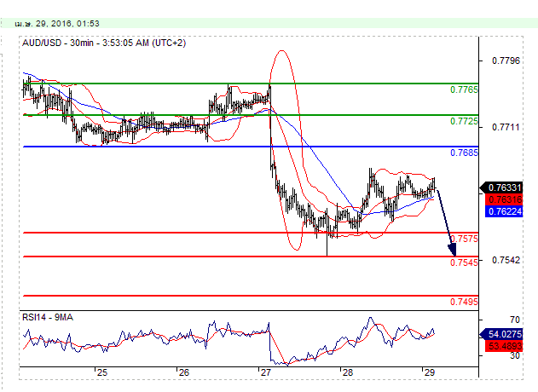Screen dimensions: 538x392
Task: Click the x-axis date label 27
Action: pos(265,372)
